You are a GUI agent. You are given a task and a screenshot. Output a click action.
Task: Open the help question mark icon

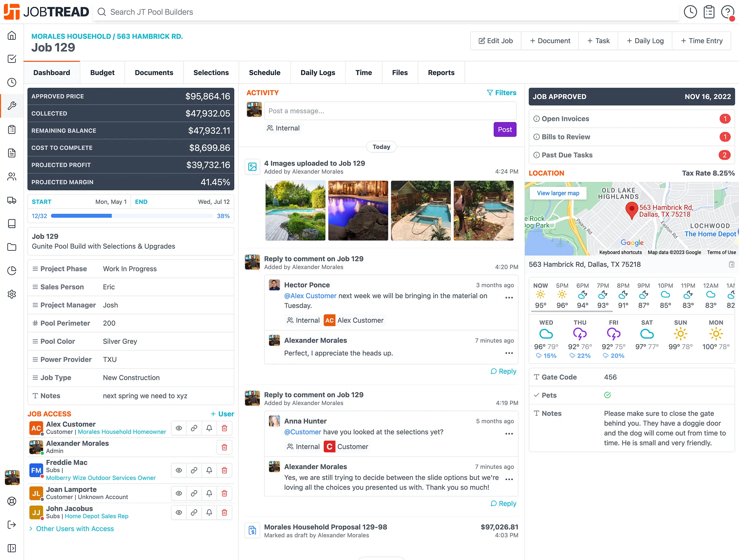point(727,12)
